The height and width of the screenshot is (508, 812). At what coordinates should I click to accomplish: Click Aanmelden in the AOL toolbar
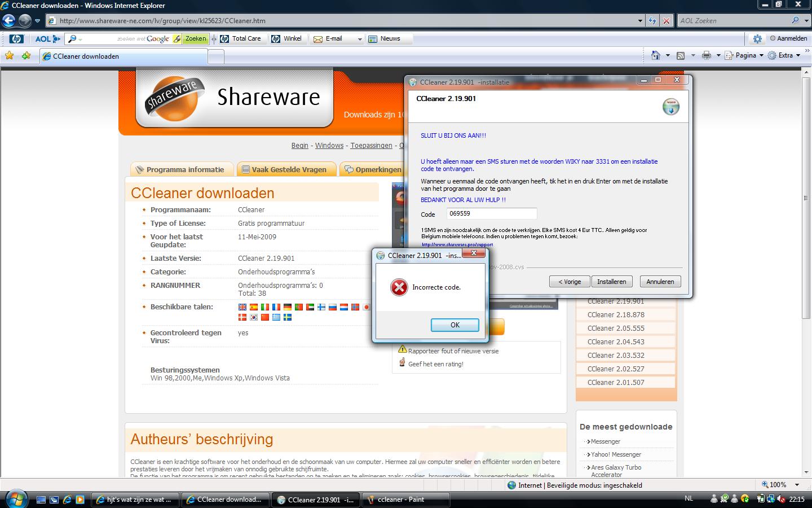pos(788,38)
